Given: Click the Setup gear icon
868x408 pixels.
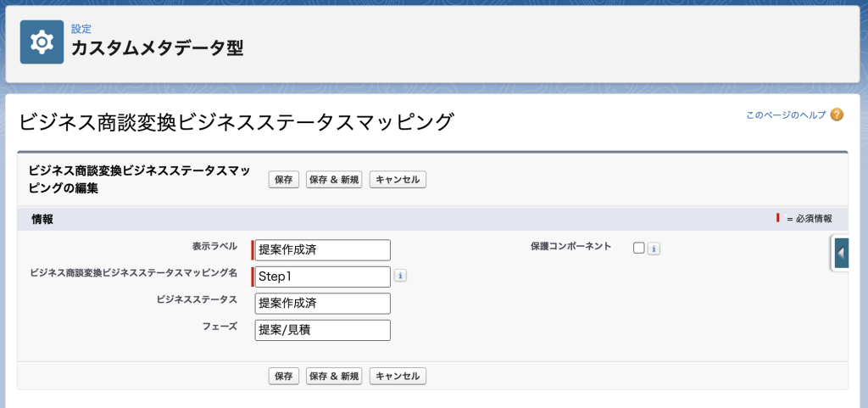Looking at the screenshot, I should (42, 42).
